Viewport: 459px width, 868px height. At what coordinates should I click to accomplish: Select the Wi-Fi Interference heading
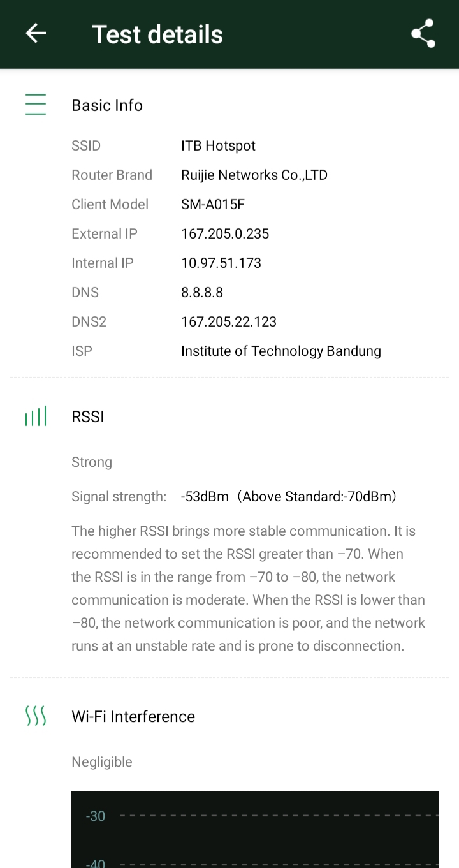click(x=133, y=716)
